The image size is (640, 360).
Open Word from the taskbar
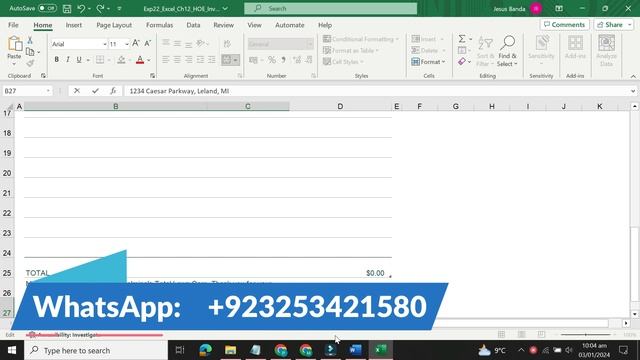coord(356,350)
